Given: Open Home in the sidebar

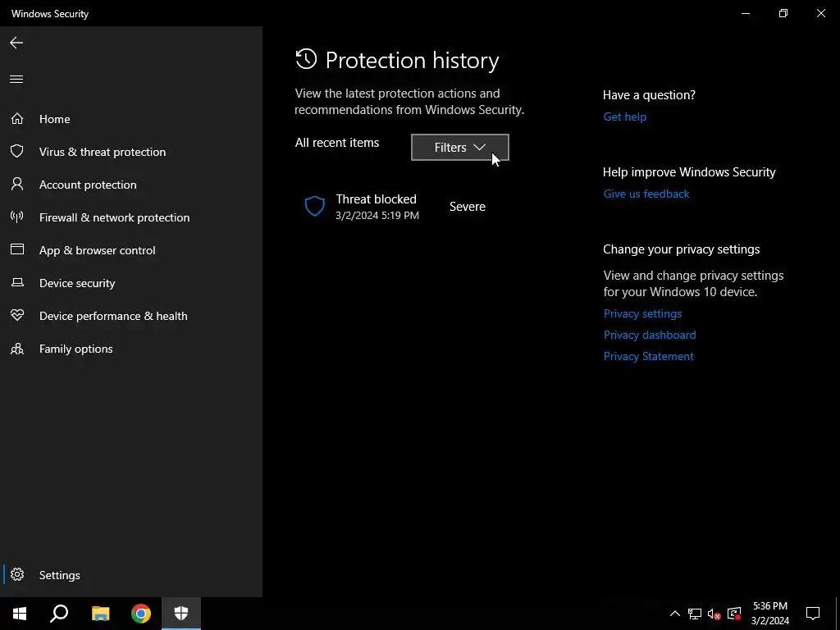Looking at the screenshot, I should point(131,119).
